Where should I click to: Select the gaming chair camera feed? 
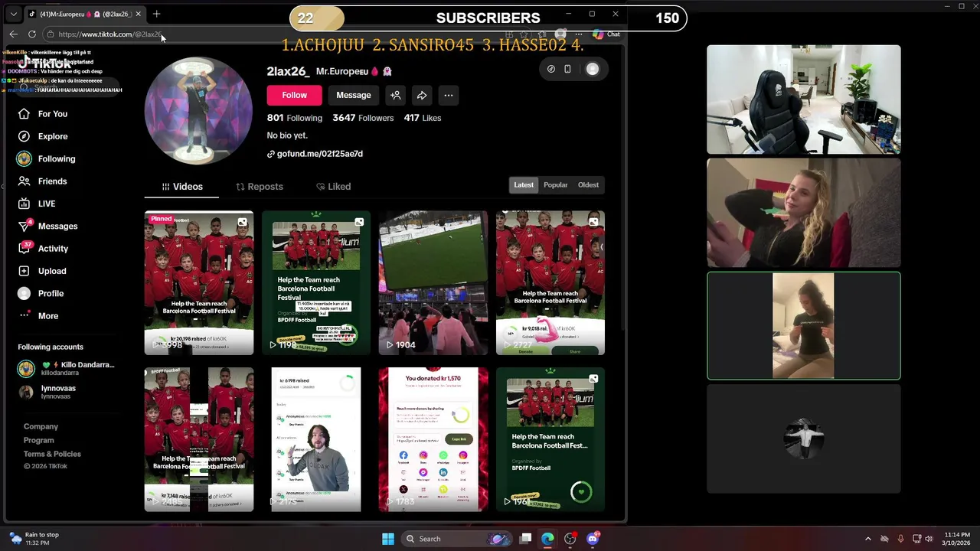(804, 99)
